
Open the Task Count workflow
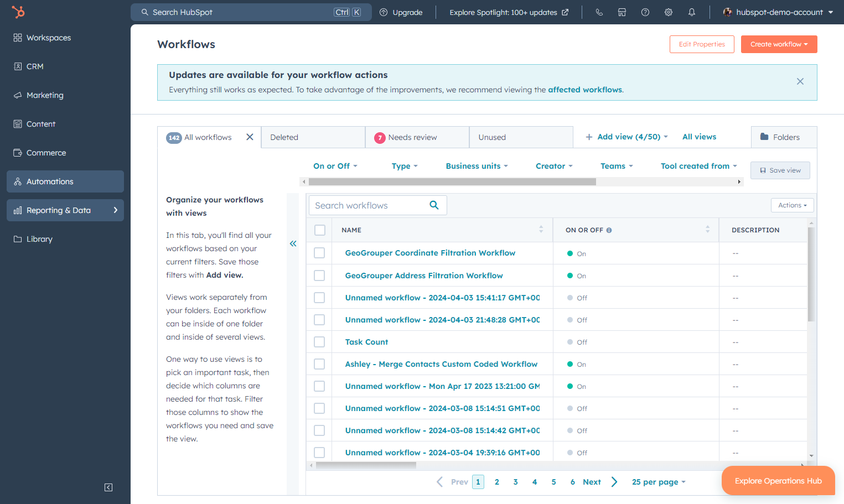point(366,342)
